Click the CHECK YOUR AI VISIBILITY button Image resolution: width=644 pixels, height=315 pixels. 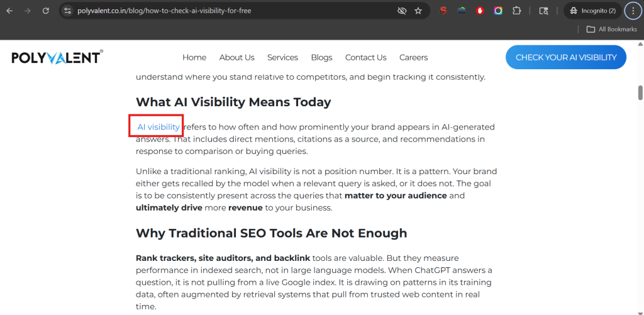(566, 57)
